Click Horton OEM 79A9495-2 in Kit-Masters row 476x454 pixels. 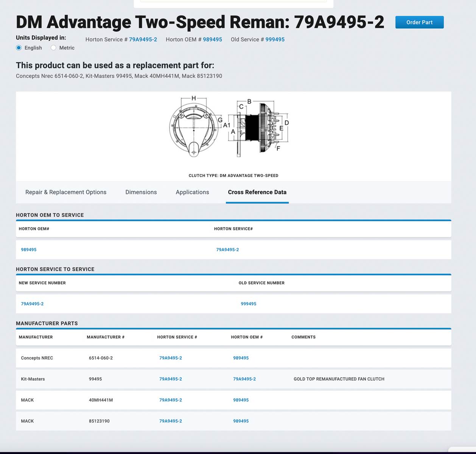[x=244, y=379]
